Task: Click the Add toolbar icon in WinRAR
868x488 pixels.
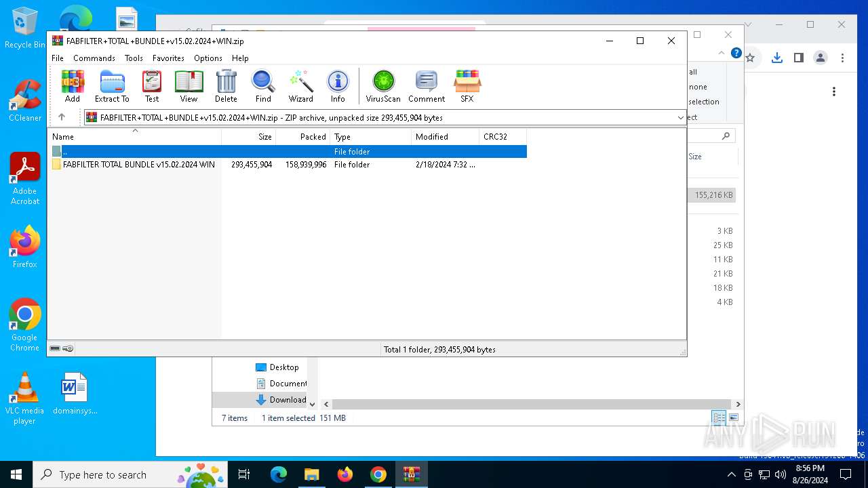Action: pyautogui.click(x=73, y=86)
